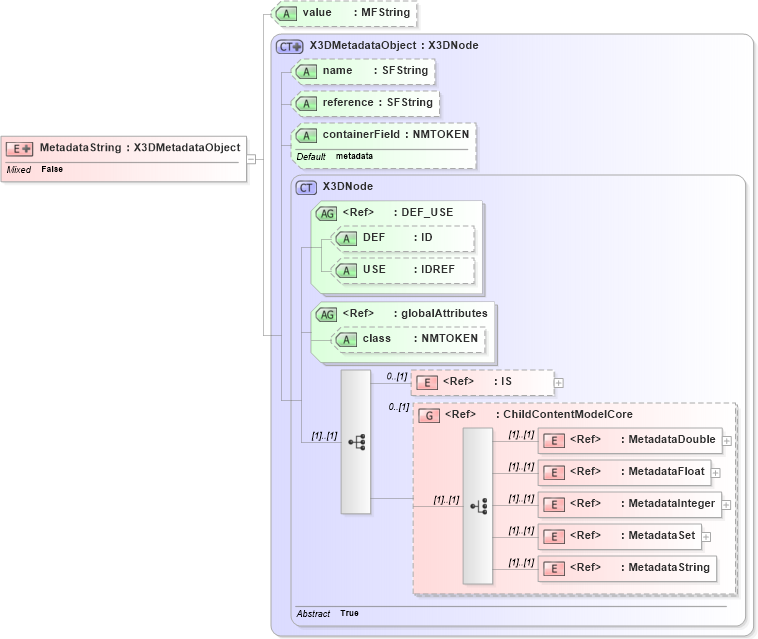Click the A icon of DEF attribute
The height and width of the screenshot is (639, 758).
[x=346, y=239]
